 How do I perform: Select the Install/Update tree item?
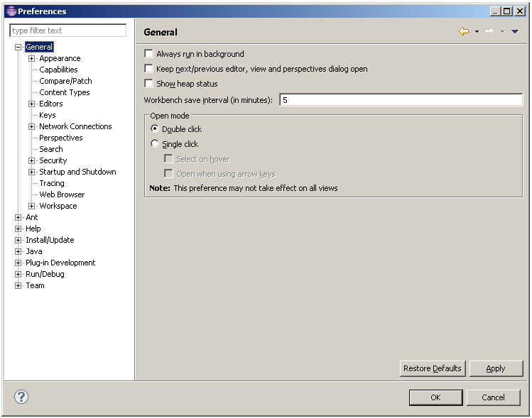tap(50, 240)
